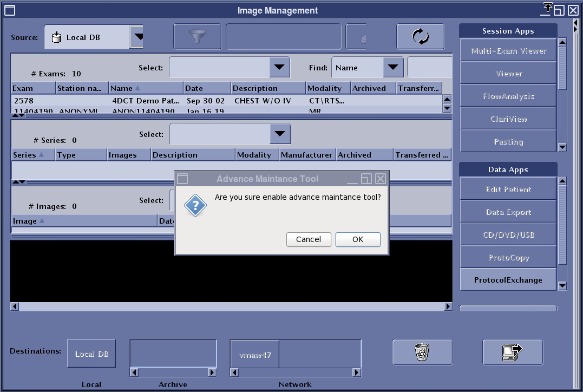The image size is (583, 392).
Task: Expand the series Select dropdown
Action: coord(279,134)
